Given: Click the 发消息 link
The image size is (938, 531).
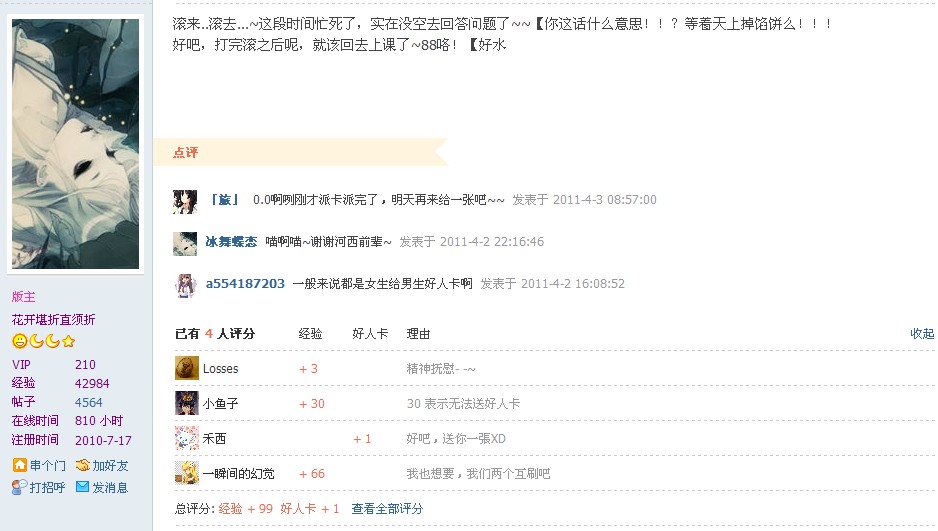Looking at the screenshot, I should 110,487.
